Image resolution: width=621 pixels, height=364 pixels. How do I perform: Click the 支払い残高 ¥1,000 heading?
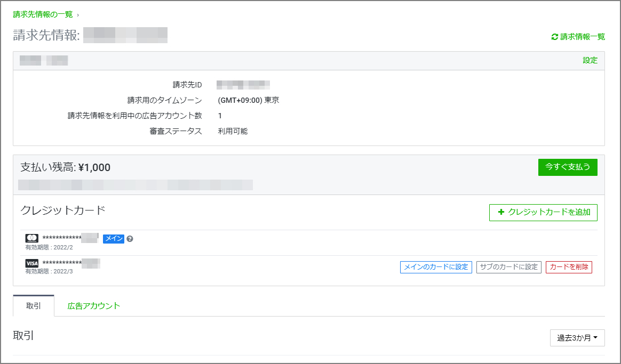pyautogui.click(x=65, y=167)
